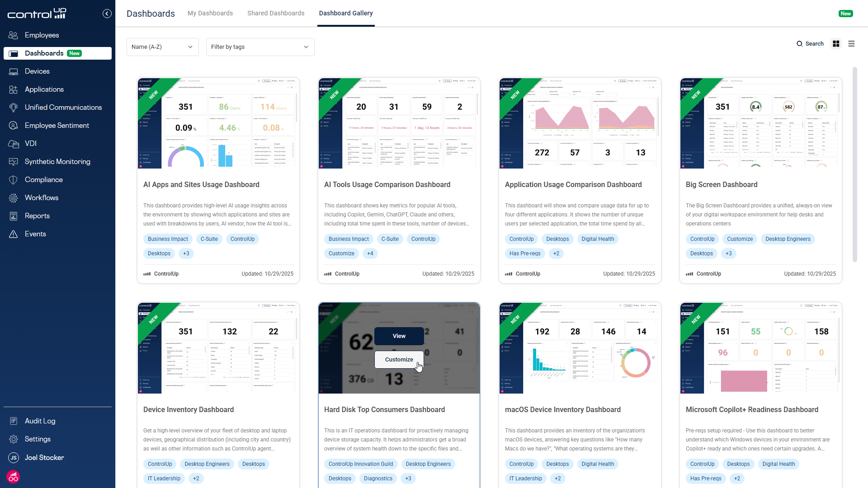The height and width of the screenshot is (488, 868).
Task: Click Customize on Hard Disk Top Consumers Dashboard
Action: coord(399,359)
